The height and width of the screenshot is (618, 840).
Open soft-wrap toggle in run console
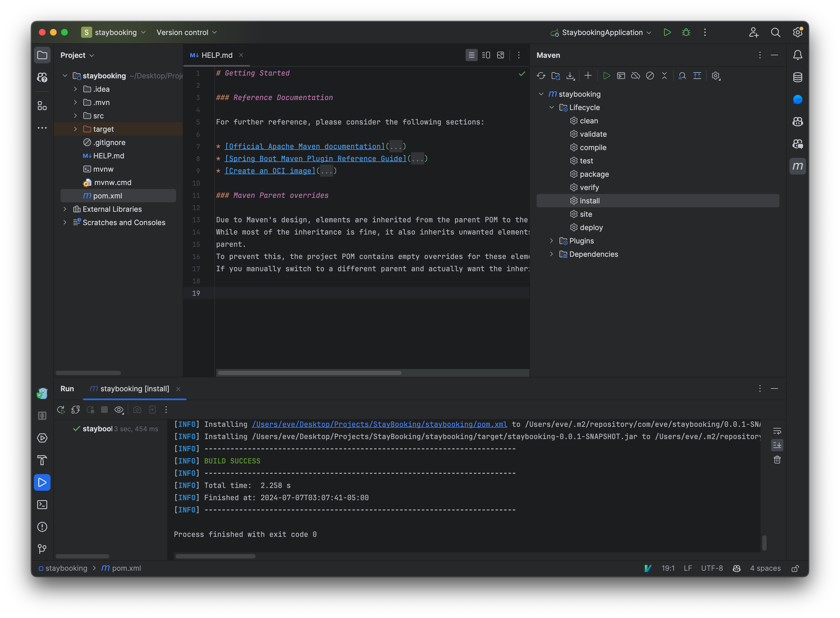click(x=777, y=431)
